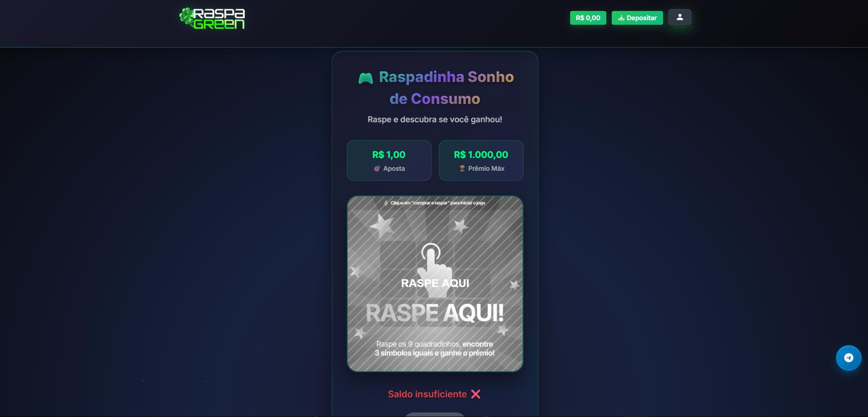Image resolution: width=868 pixels, height=417 pixels.
Task: Click the trophy icon beside Prêmio Máx
Action: [x=462, y=168]
